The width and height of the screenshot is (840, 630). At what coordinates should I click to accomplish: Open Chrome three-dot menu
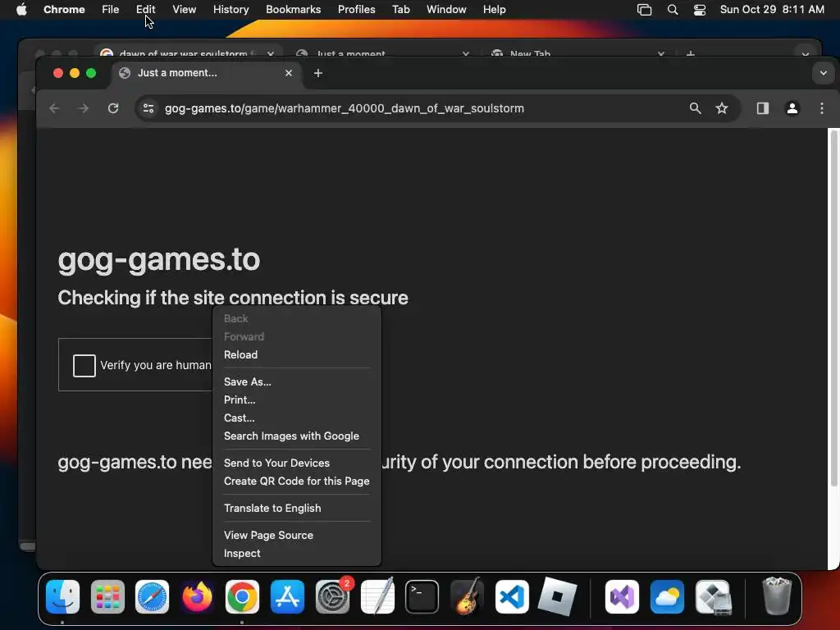pyautogui.click(x=822, y=108)
